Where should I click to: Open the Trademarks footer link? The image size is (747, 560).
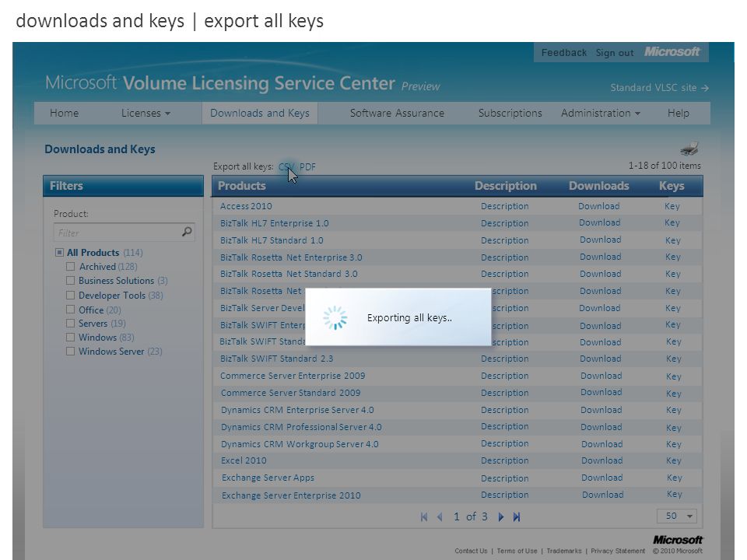[564, 551]
